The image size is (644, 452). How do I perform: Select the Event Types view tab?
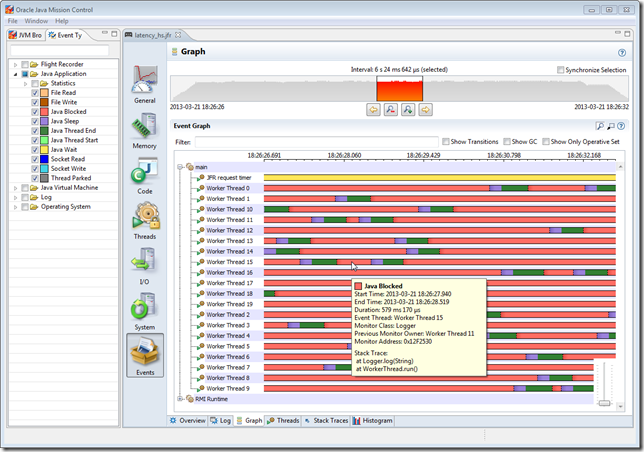66,35
